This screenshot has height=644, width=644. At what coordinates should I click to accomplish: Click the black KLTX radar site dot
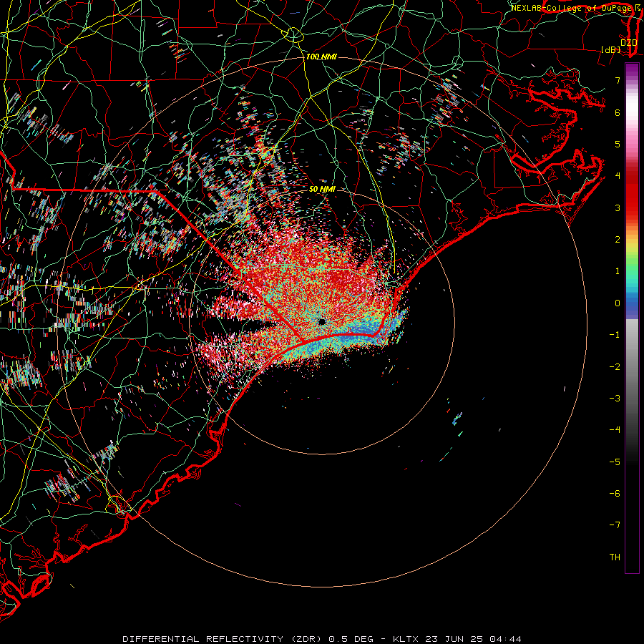click(322, 321)
